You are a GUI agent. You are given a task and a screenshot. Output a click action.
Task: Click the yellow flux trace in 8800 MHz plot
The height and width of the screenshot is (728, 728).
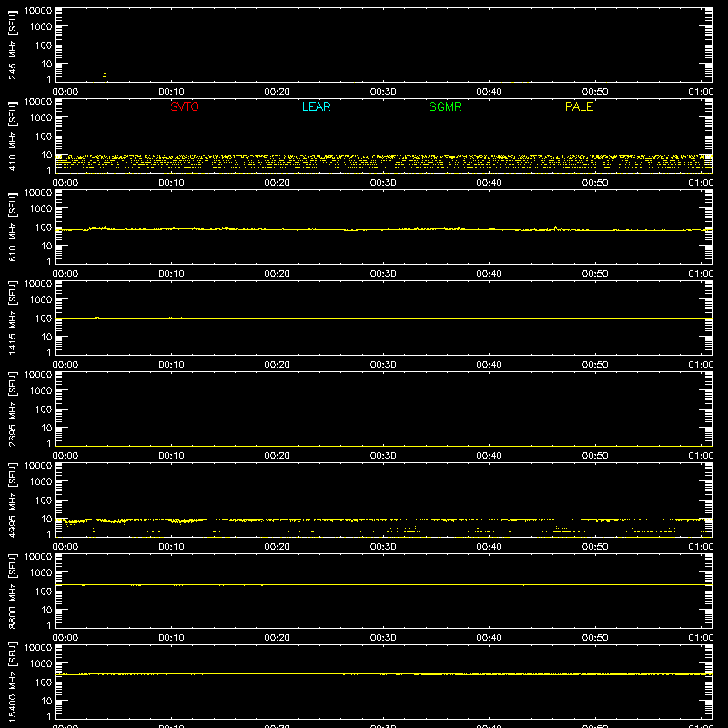(383, 584)
